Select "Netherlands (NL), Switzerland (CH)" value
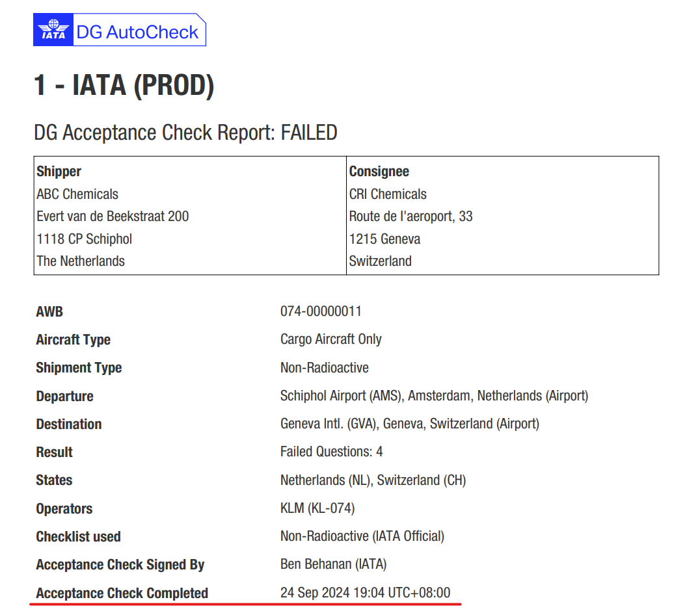Image resolution: width=700 pixels, height=613 pixels. tap(373, 480)
